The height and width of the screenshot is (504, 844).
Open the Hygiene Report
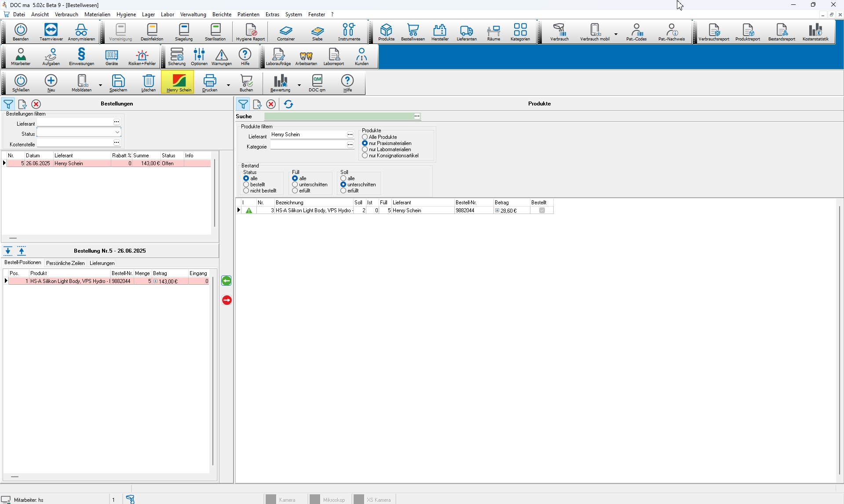[250, 32]
